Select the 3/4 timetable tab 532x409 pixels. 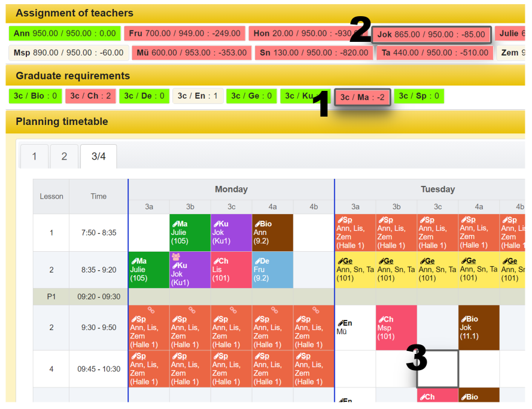98,157
